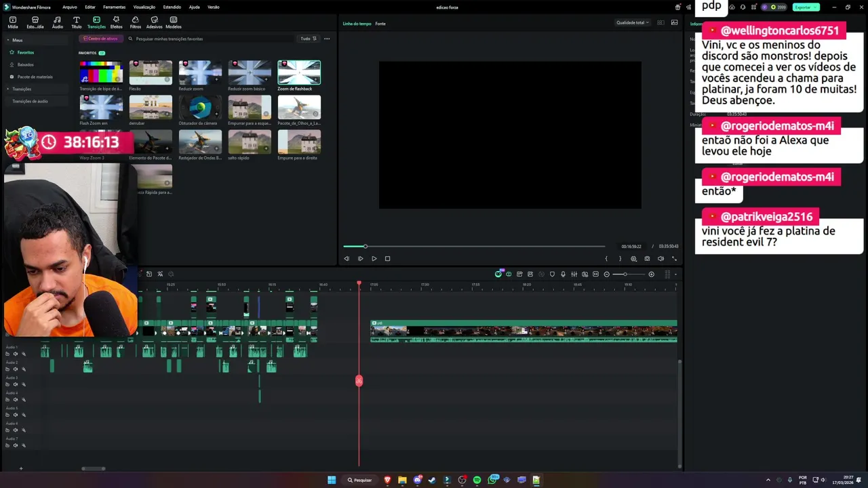Open the Ajuda menu
The image size is (868, 488).
(195, 7)
